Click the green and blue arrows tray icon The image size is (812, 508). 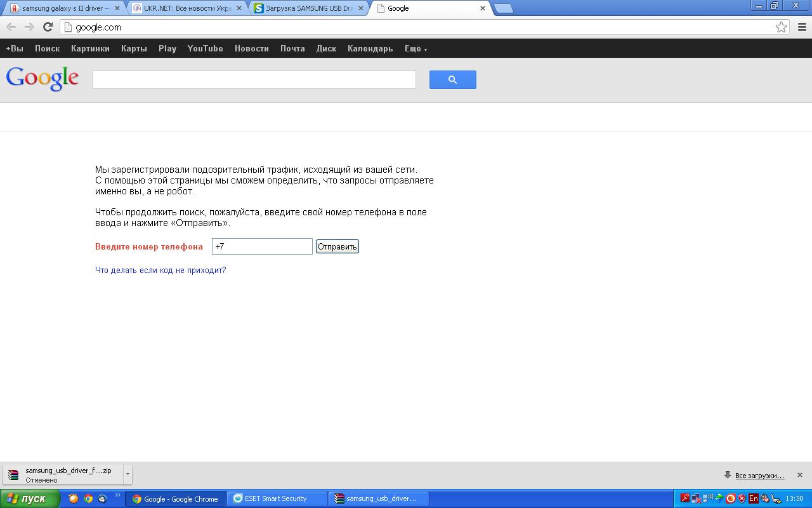tap(719, 498)
